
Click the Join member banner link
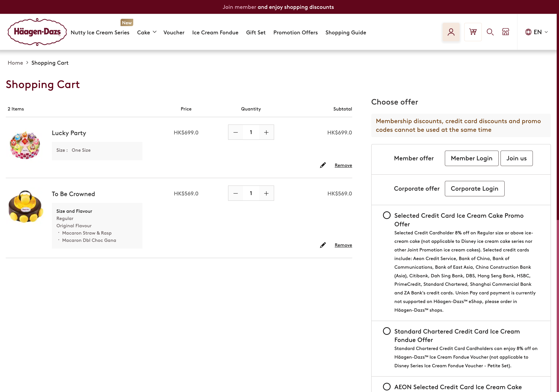pyautogui.click(x=239, y=7)
